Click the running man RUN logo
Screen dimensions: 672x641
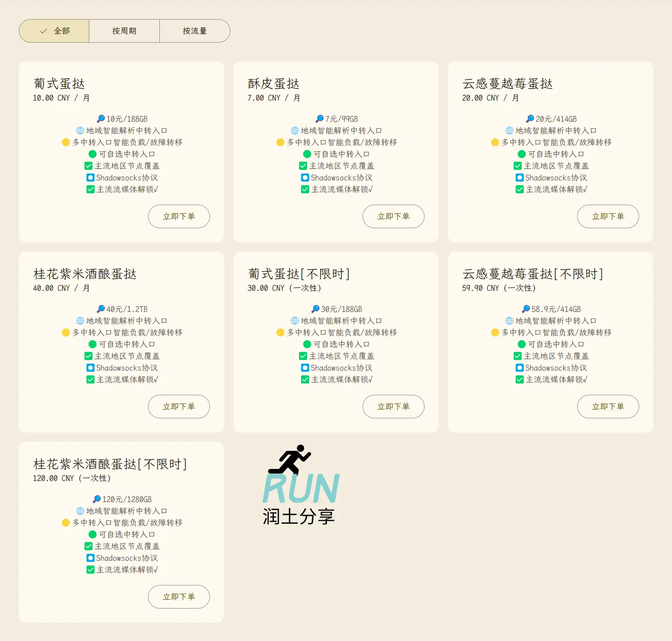[x=300, y=484]
